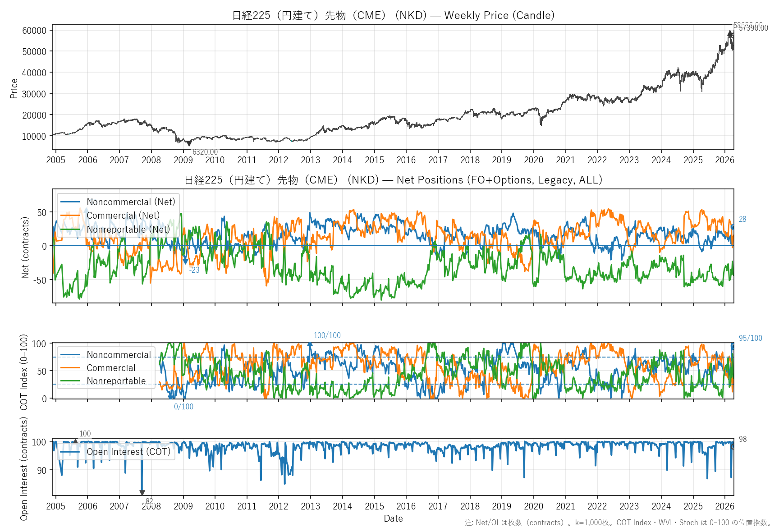Click the -23 Noncommercial net low marker
This screenshot has width=779, height=532.
(x=185, y=261)
